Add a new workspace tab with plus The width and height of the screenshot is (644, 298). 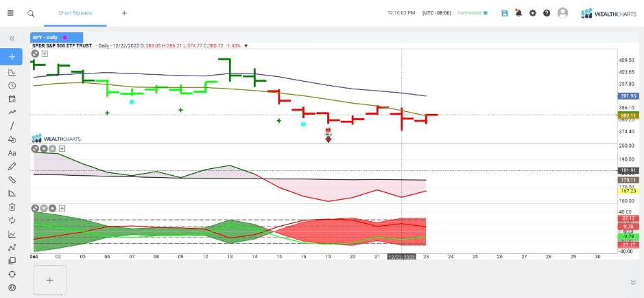click(124, 13)
